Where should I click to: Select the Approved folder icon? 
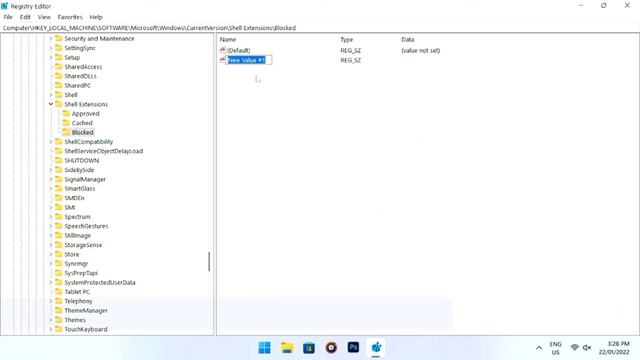coord(66,113)
